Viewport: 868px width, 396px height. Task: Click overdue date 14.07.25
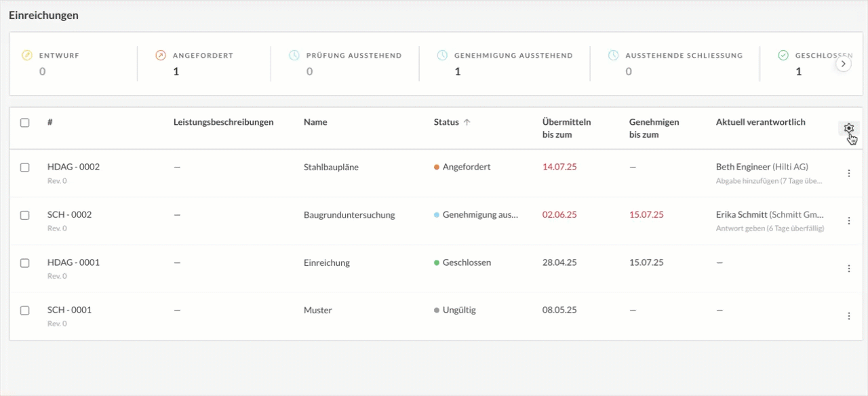tap(559, 167)
